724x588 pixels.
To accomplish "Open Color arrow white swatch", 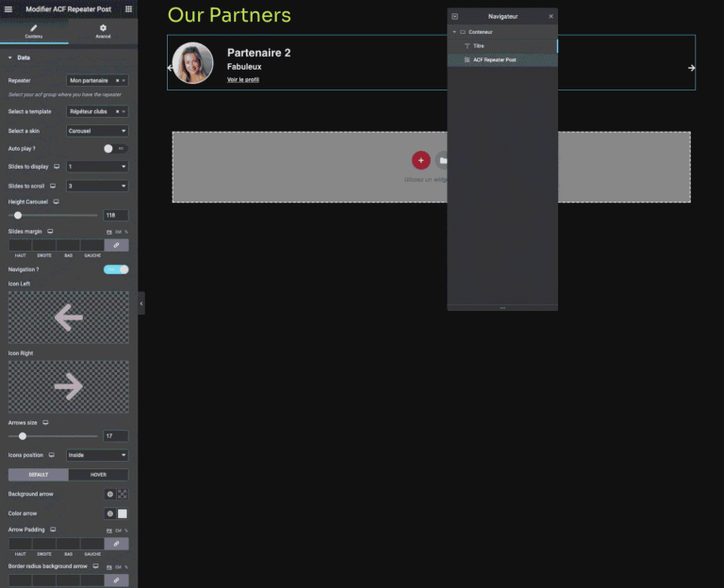I will pyautogui.click(x=123, y=514).
